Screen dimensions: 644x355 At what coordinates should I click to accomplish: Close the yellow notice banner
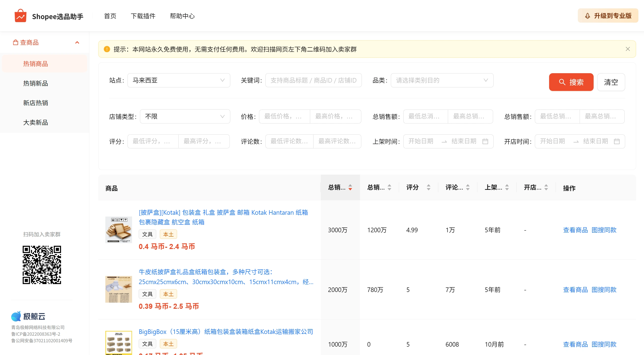(628, 49)
